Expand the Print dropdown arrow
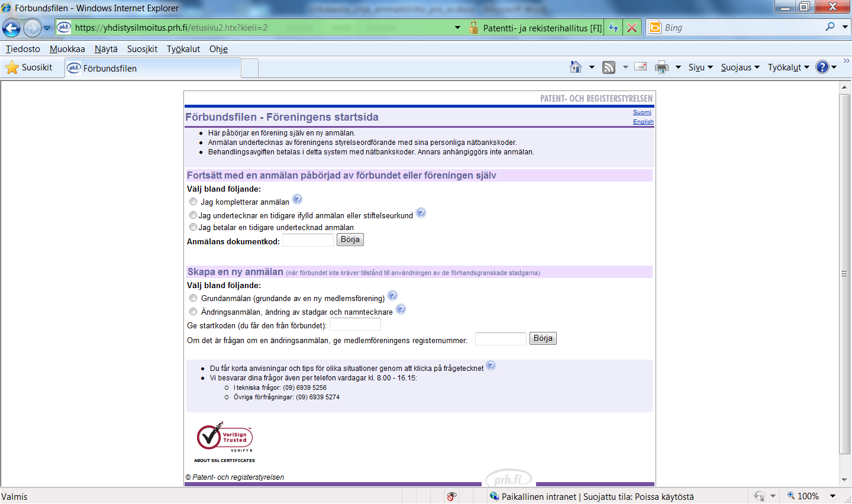Viewport: 852px width, 504px height. (678, 67)
